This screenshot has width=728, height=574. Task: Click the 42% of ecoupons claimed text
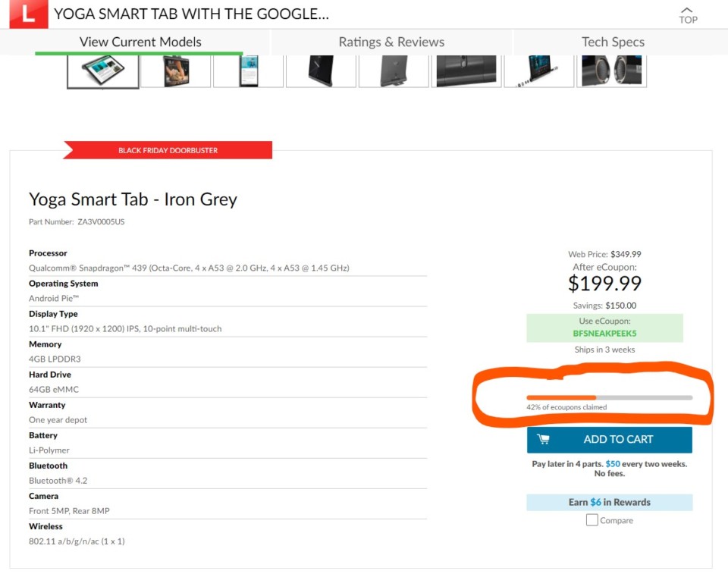pyautogui.click(x=566, y=407)
